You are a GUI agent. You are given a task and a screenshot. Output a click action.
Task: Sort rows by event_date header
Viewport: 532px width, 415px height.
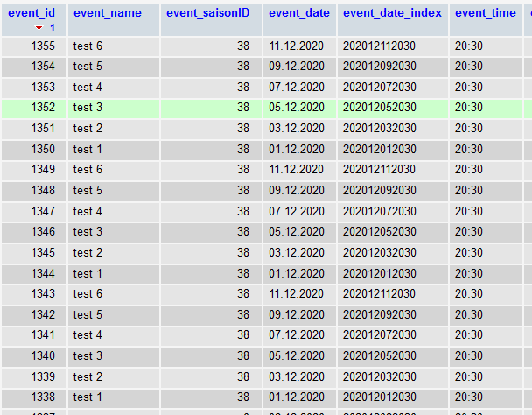point(299,13)
